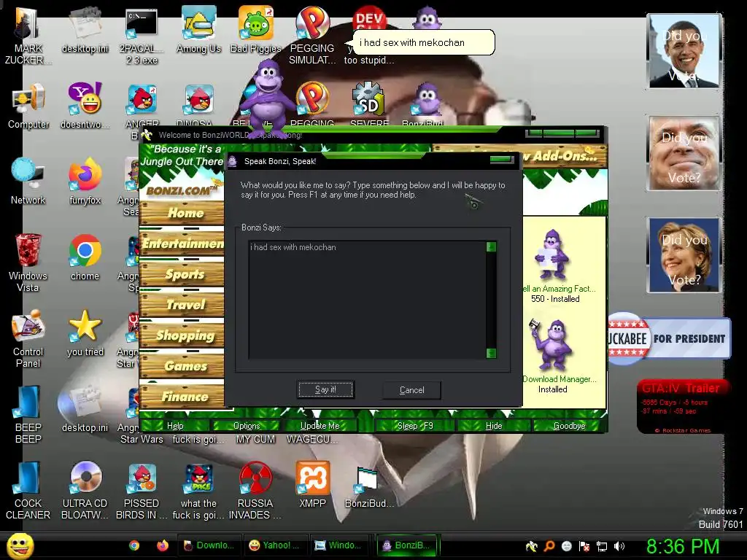Switch to Yahoo! taskbar window
Screen dimensions: 747x560
[x=275, y=545]
